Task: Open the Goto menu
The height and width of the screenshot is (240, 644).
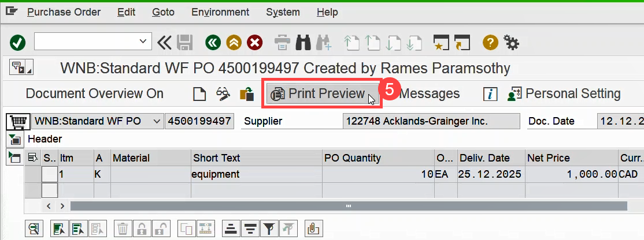Action: point(163,12)
